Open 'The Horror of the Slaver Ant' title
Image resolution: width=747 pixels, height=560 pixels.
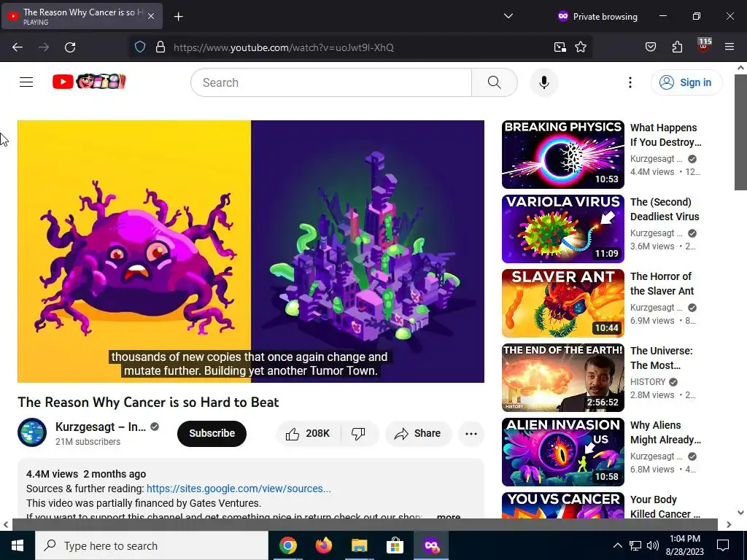[662, 284]
